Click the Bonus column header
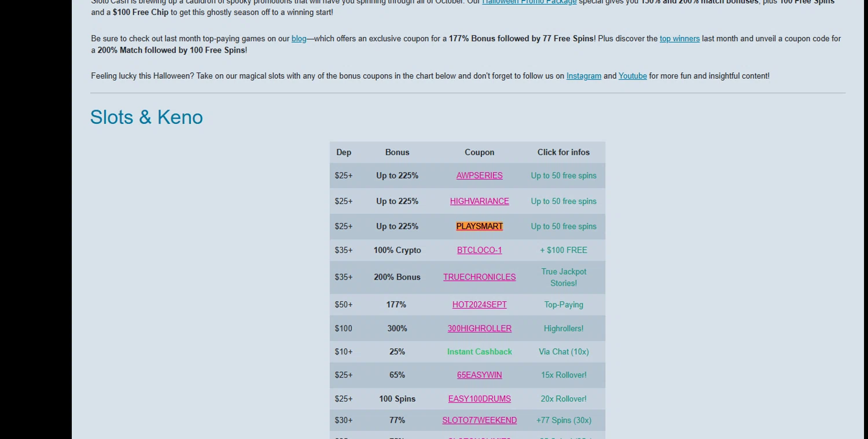 [x=397, y=152]
